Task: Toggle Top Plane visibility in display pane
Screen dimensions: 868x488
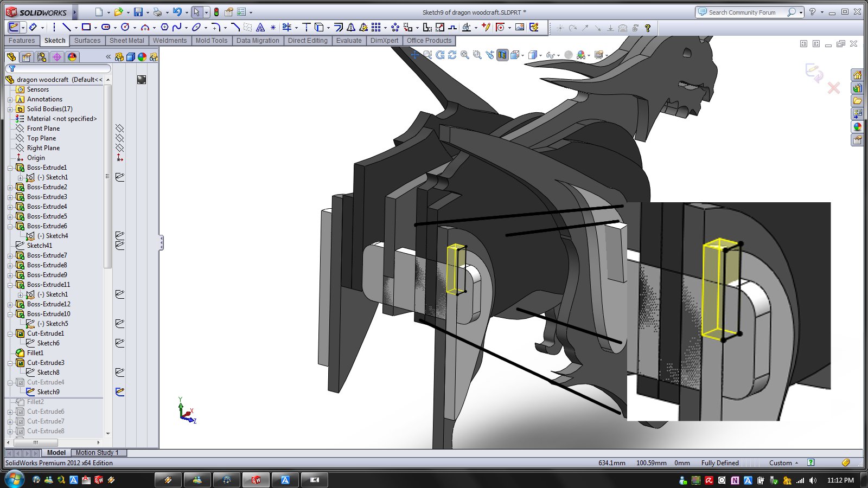Action: pyautogui.click(x=120, y=138)
